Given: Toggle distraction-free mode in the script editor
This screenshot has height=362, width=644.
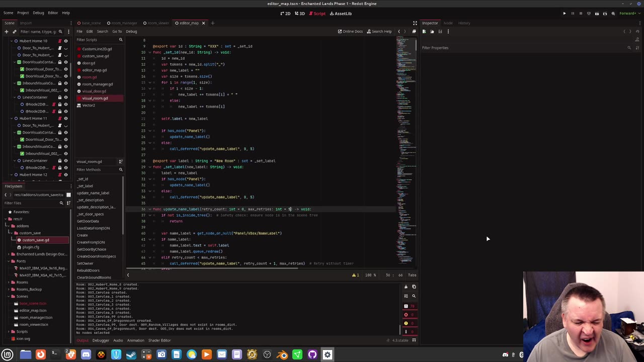Looking at the screenshot, I should (x=415, y=23).
